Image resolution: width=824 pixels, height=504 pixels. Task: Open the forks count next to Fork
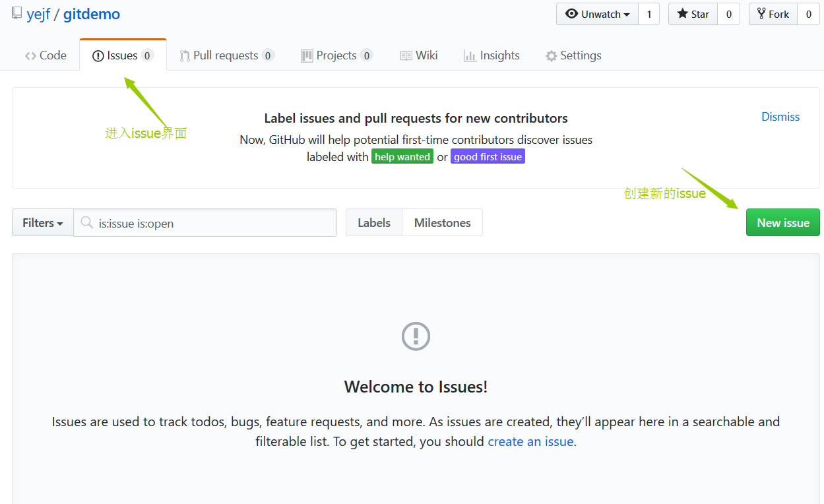coord(808,14)
